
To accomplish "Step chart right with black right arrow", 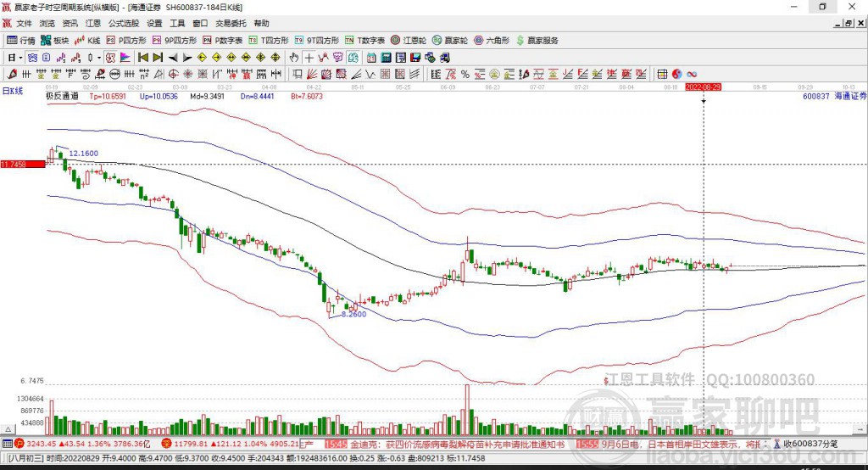I will pos(187,58).
